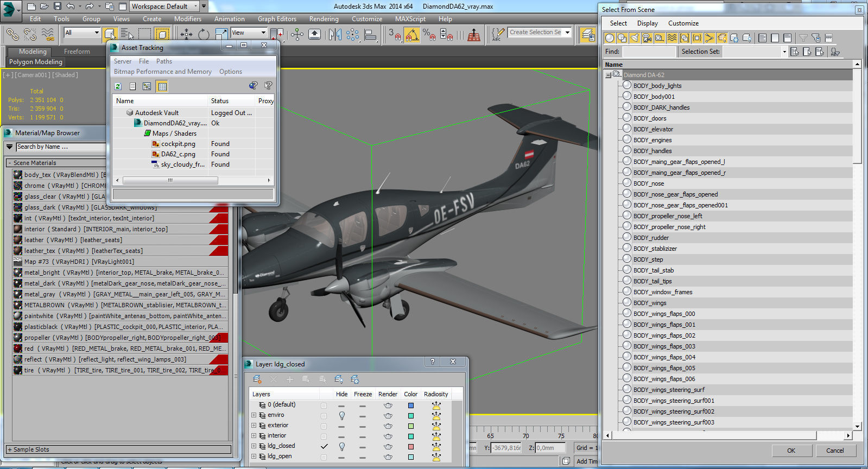Expand the ldg_open layer tree
Viewport: 868px width, 469px height.
point(254,456)
